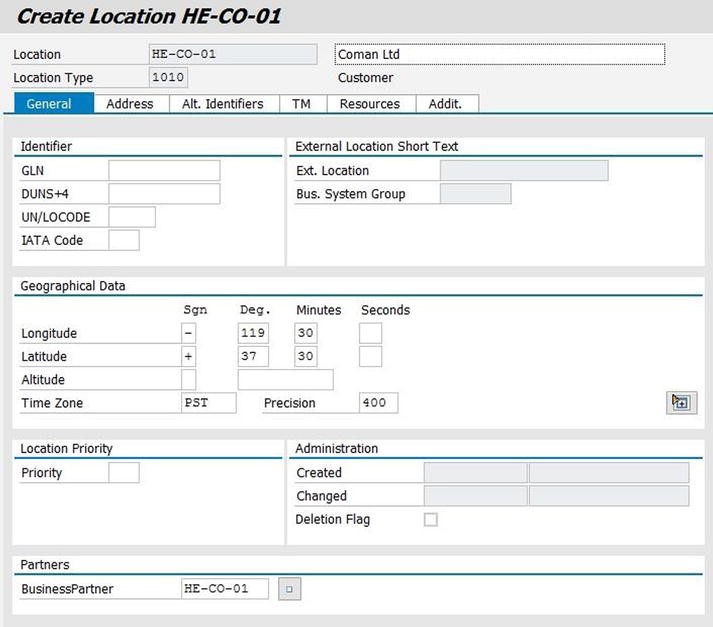Click the Priority input field
The height and width of the screenshot is (627, 713).
tap(124, 472)
